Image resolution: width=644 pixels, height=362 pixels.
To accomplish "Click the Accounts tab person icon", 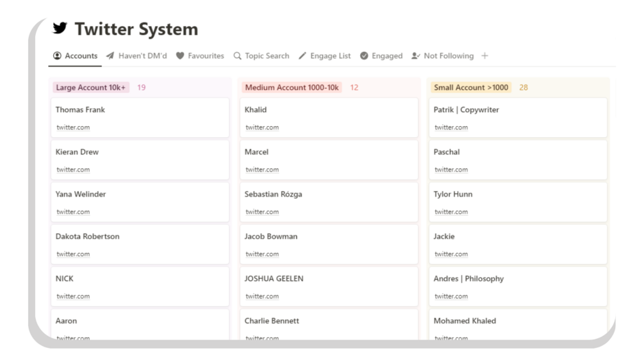I will click(x=57, y=55).
